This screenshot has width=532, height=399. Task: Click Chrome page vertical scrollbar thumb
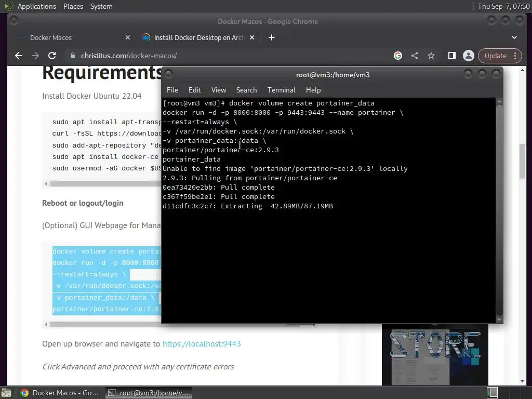point(522,161)
